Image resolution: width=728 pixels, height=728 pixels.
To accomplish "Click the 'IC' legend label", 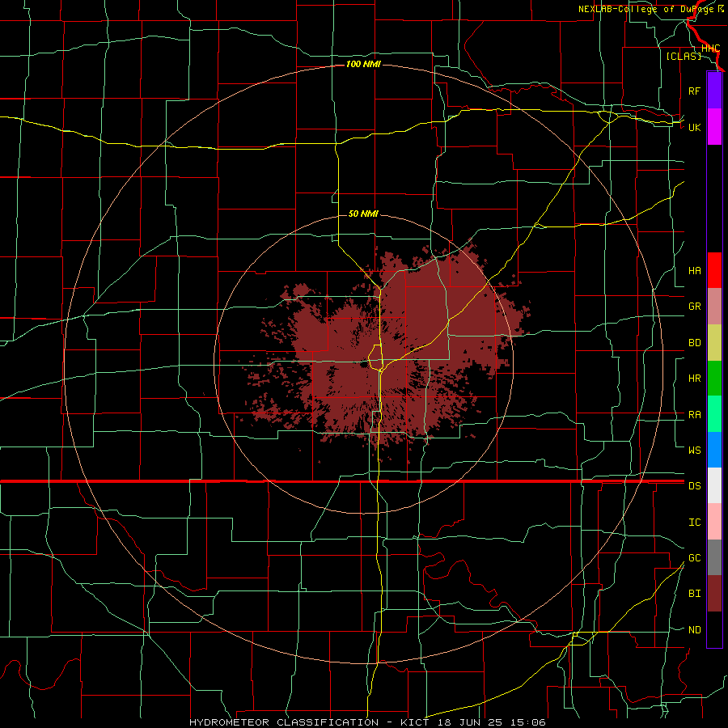I will [x=694, y=523].
